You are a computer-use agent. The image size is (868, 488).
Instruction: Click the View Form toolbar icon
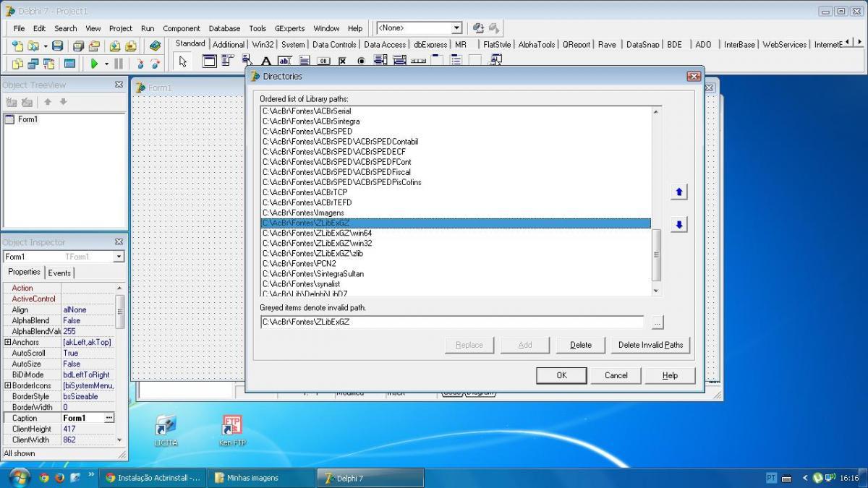pos(33,64)
